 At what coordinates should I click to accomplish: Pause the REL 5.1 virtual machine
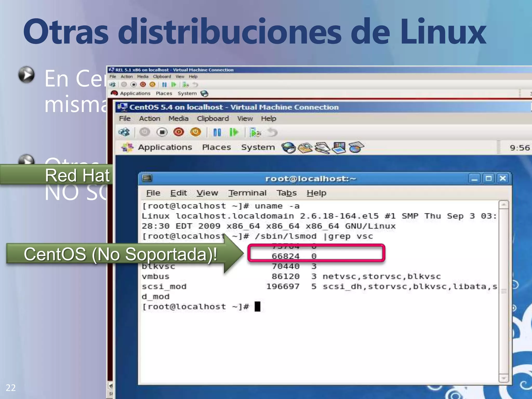tap(164, 85)
